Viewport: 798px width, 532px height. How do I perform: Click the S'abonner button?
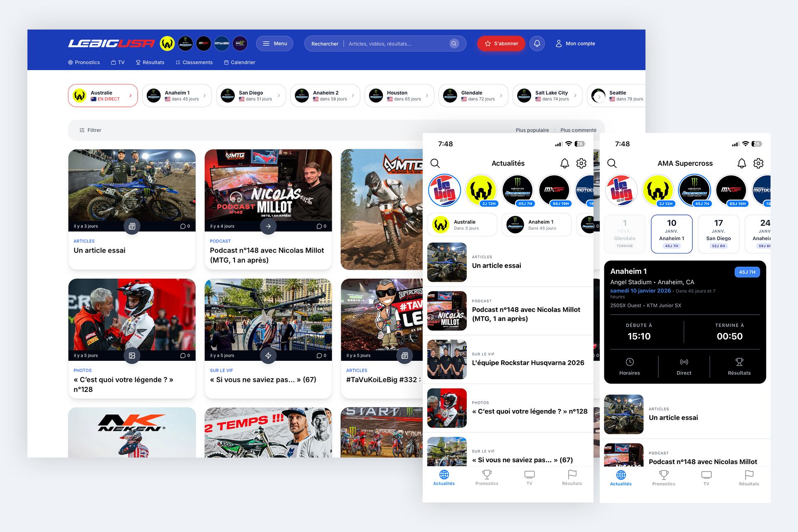pos(501,43)
